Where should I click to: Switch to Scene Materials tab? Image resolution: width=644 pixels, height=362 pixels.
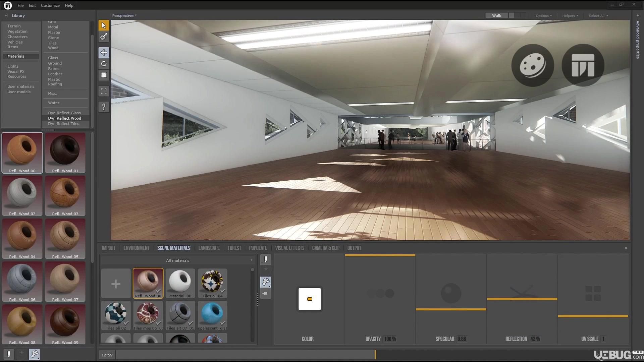174,247
